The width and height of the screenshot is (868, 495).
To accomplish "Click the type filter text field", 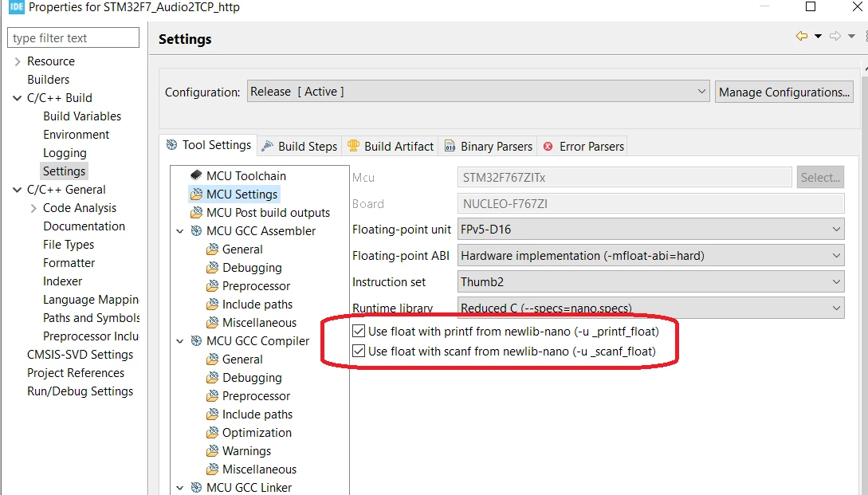I will pyautogui.click(x=73, y=37).
